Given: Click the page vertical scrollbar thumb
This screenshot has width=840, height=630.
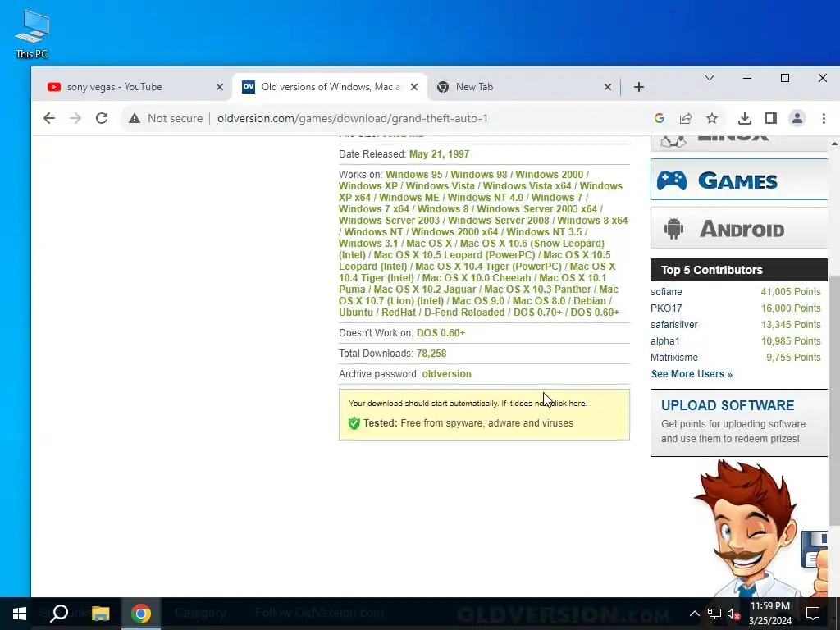Looking at the screenshot, I should point(833,400).
